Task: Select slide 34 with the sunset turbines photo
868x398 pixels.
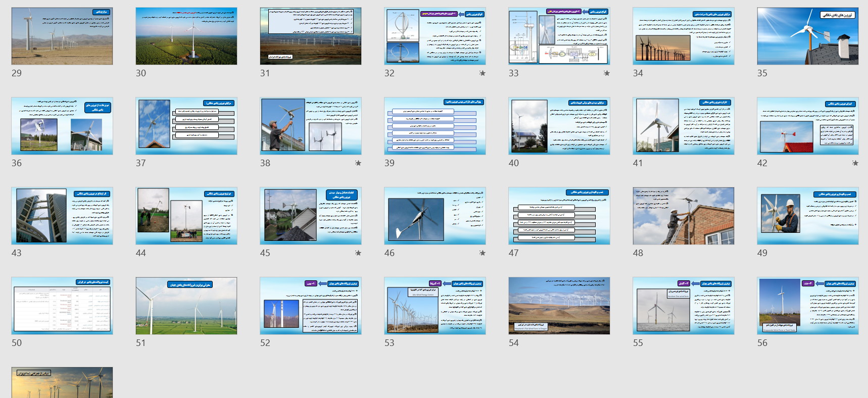Action: click(683, 36)
